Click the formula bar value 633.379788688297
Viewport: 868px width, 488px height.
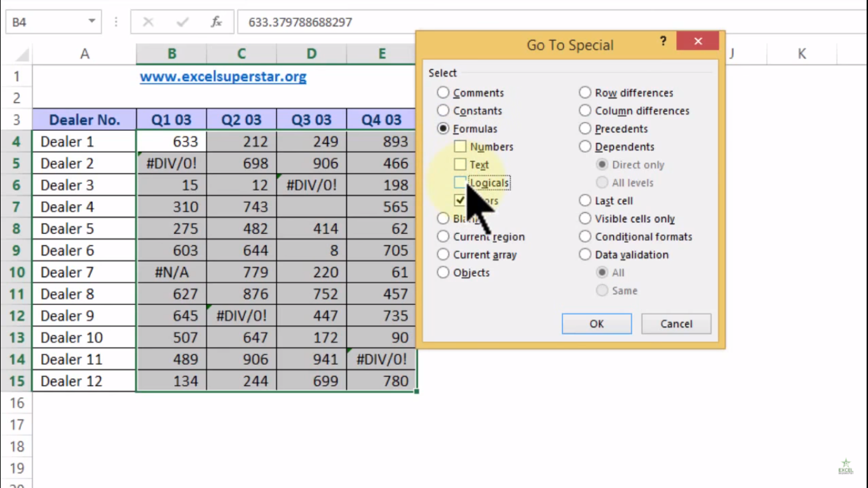click(300, 22)
